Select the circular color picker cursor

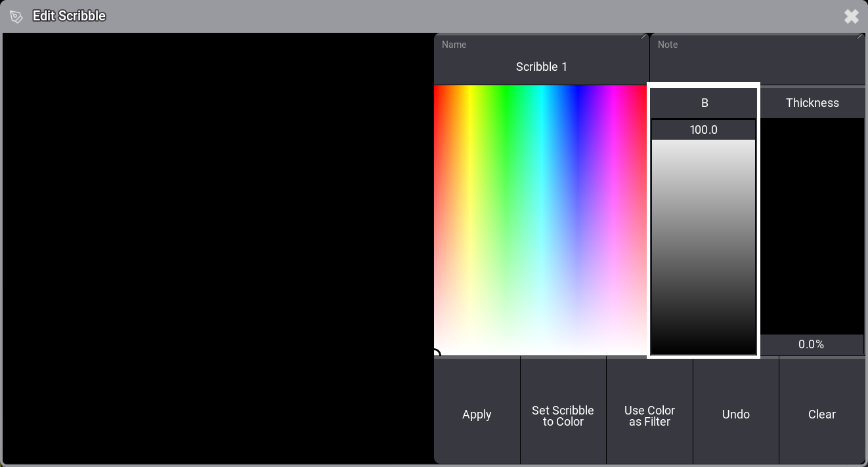click(436, 354)
